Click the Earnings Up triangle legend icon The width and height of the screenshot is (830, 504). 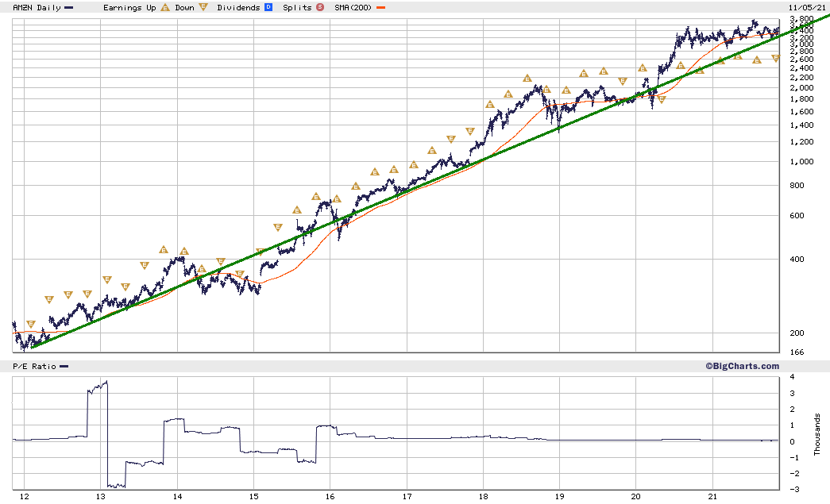point(165,7)
